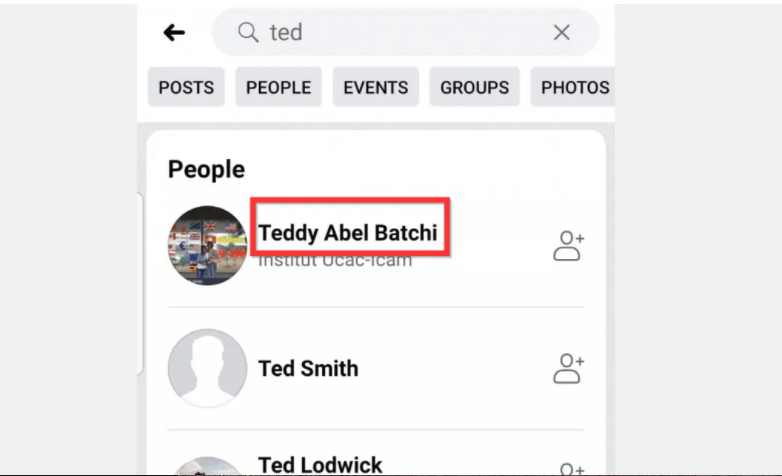Viewport: 782px width, 476px height.
Task: Focus the search field containing 'ted'
Action: [404, 32]
